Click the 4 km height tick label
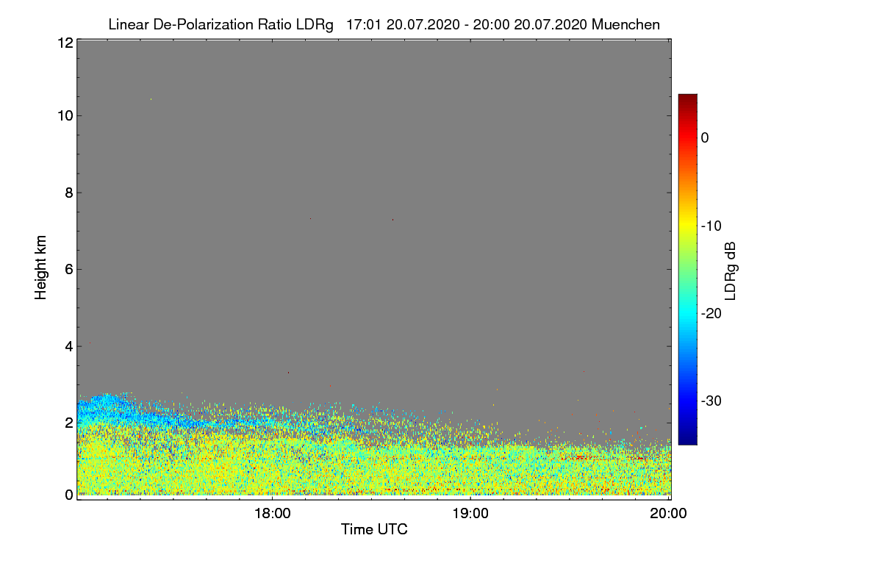Image resolution: width=882 pixels, height=588 pixels. (68, 345)
